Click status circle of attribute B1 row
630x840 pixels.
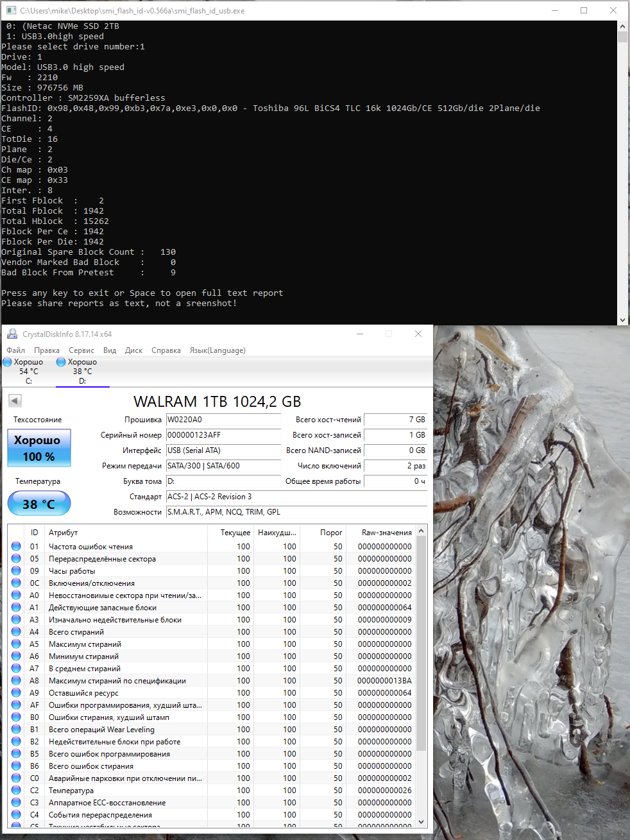tap(16, 729)
